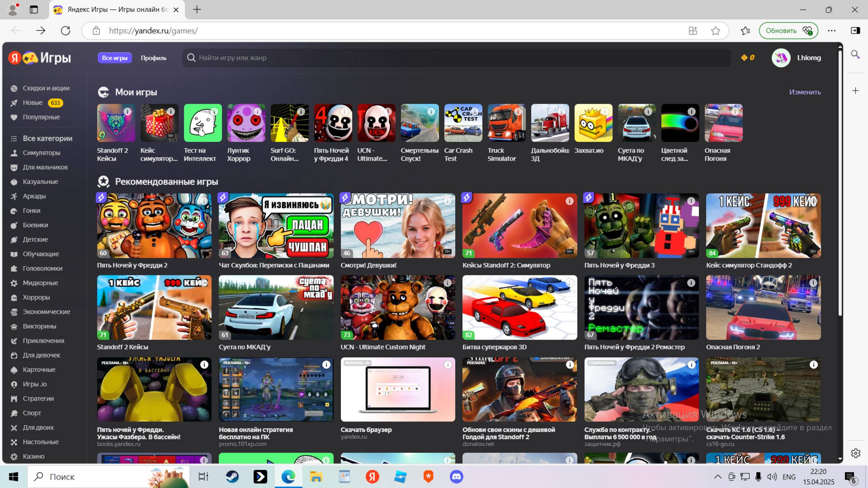868x488 pixels.
Task: Open 'Пять Ночей у Фредди 2' recommended game
Action: (x=154, y=226)
